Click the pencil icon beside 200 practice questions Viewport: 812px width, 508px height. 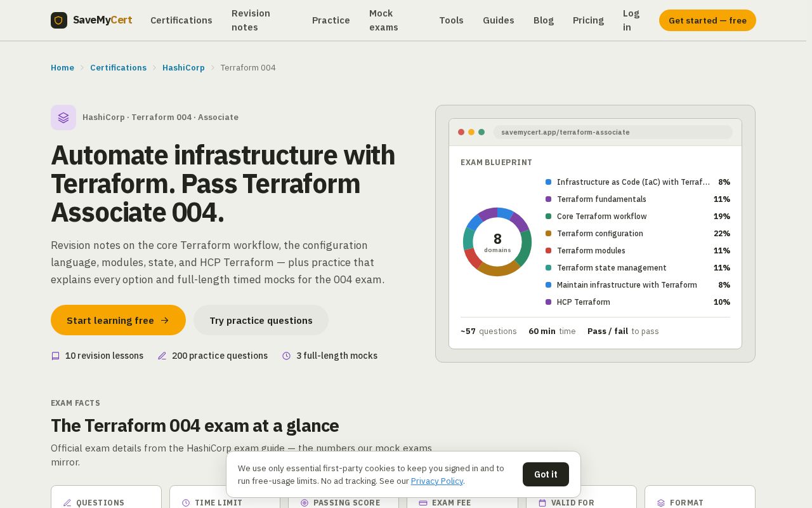point(162,356)
